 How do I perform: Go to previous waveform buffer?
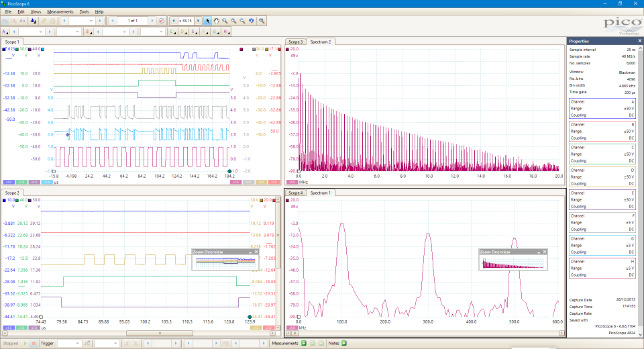pos(113,21)
